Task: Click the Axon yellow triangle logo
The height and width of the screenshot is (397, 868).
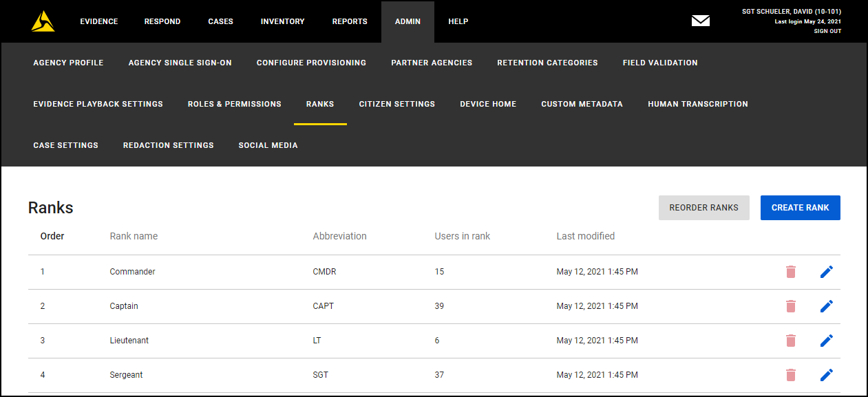Action: [x=43, y=21]
